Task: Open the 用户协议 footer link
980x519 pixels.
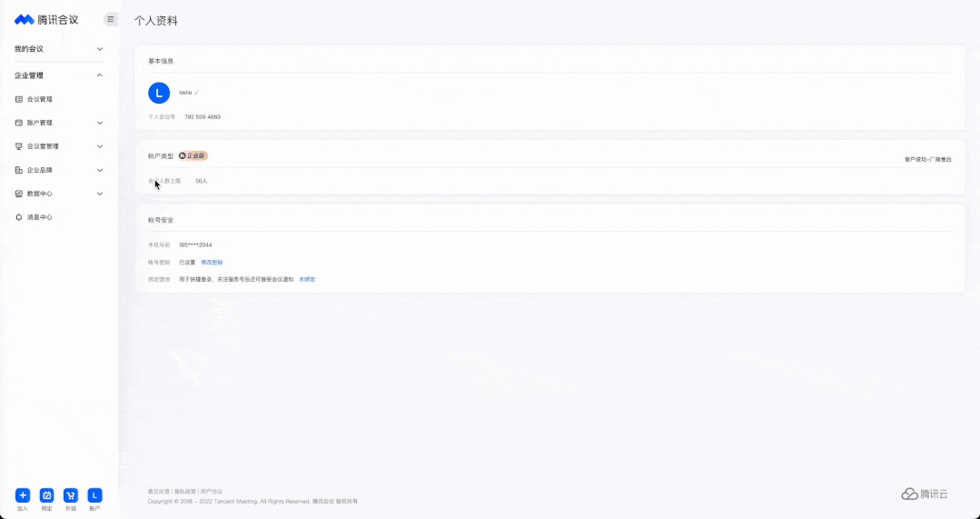Action: coord(212,492)
